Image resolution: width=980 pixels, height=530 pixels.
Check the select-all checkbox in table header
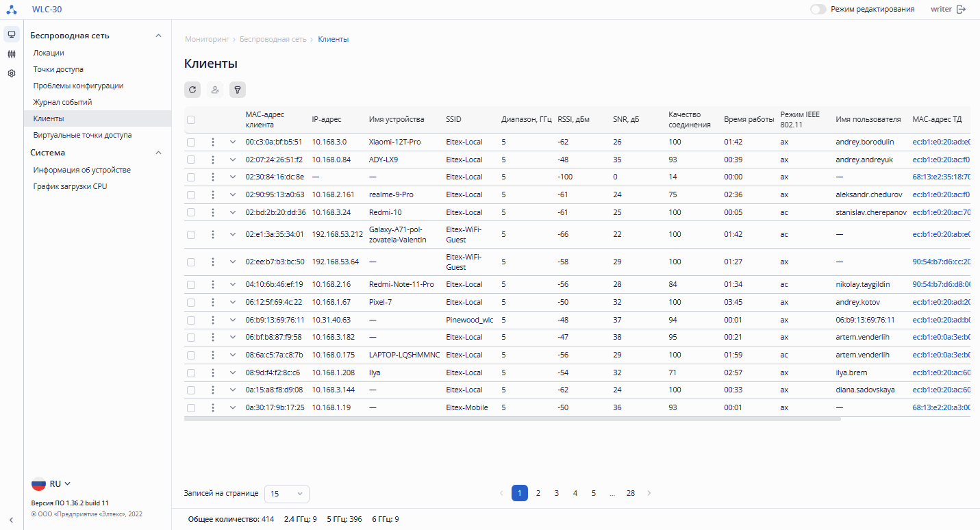click(191, 120)
